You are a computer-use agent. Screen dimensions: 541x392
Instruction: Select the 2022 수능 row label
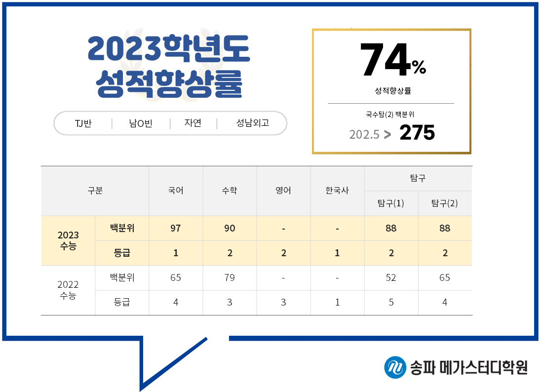point(68,290)
